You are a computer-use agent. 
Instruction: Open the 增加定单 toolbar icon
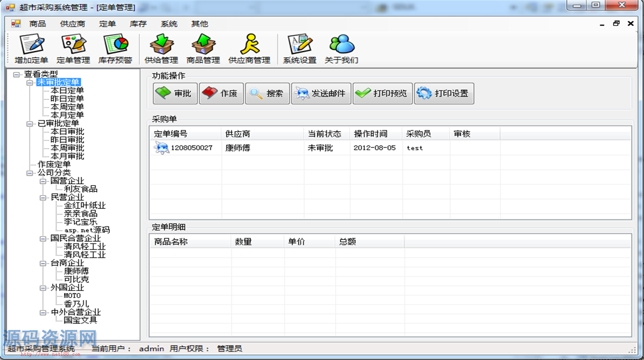click(x=31, y=49)
